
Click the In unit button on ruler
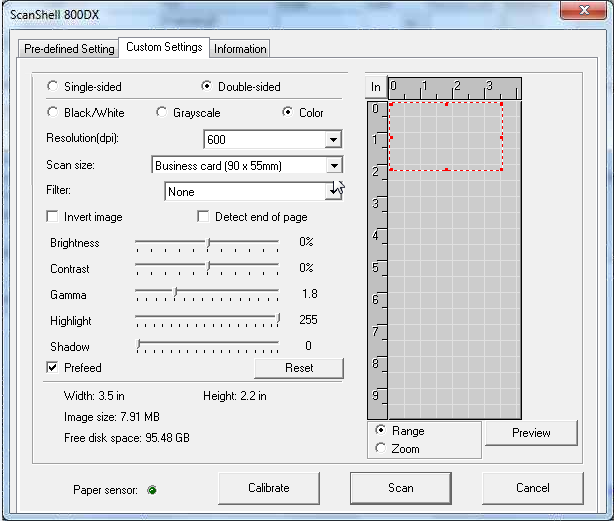tap(376, 87)
